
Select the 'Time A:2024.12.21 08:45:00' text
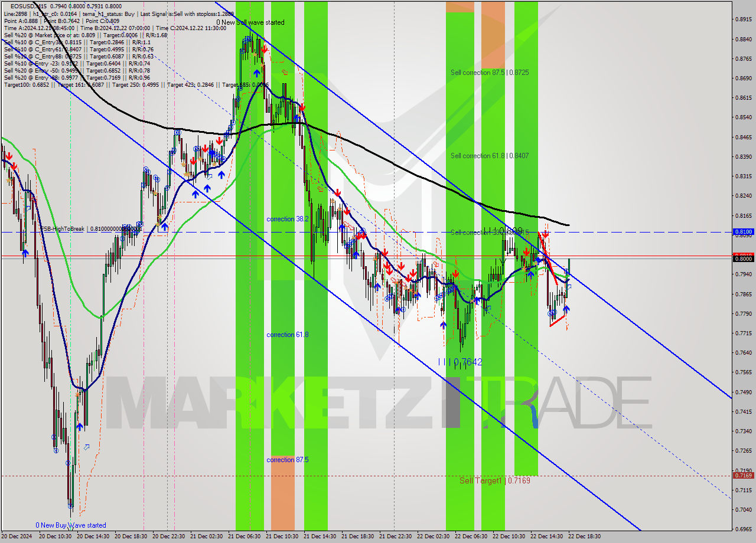[x=39, y=28]
